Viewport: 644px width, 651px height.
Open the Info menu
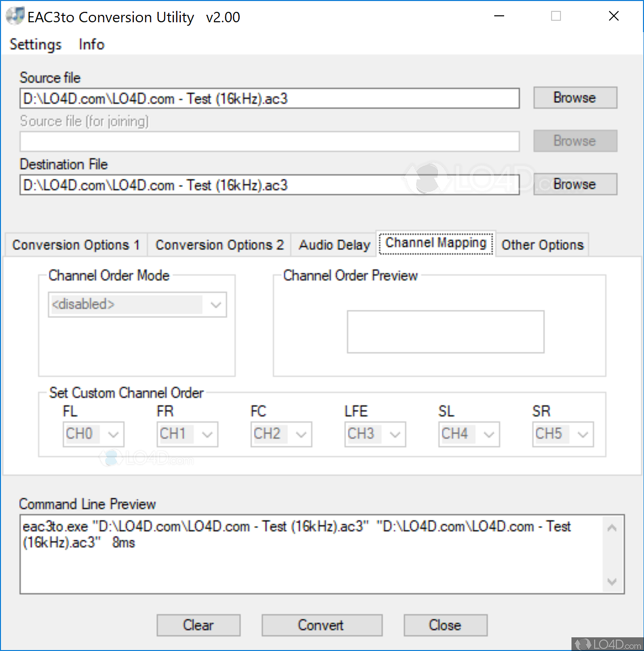click(91, 44)
